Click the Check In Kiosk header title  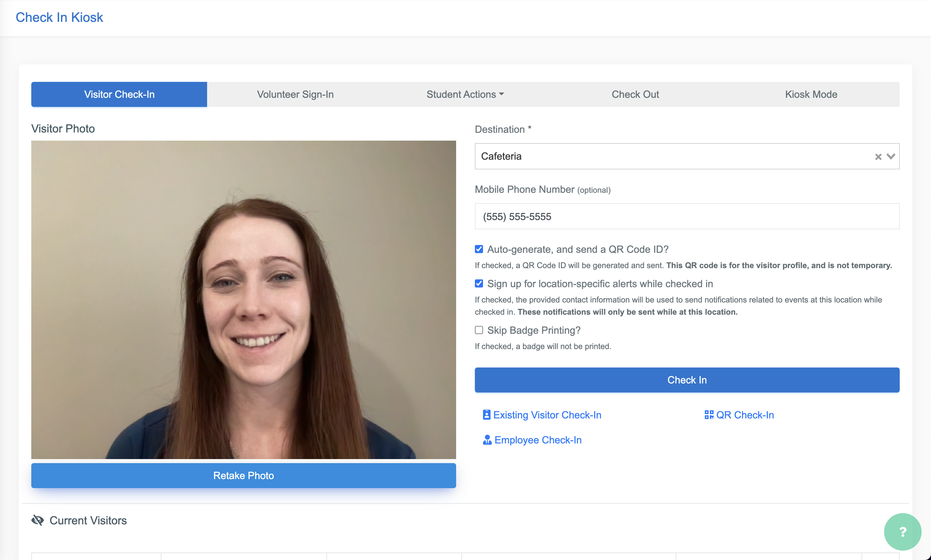59,17
